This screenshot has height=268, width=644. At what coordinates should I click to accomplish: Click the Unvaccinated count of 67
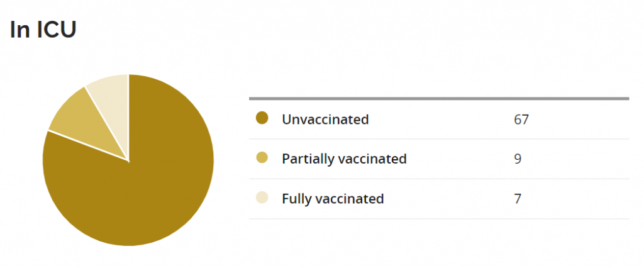tap(521, 119)
